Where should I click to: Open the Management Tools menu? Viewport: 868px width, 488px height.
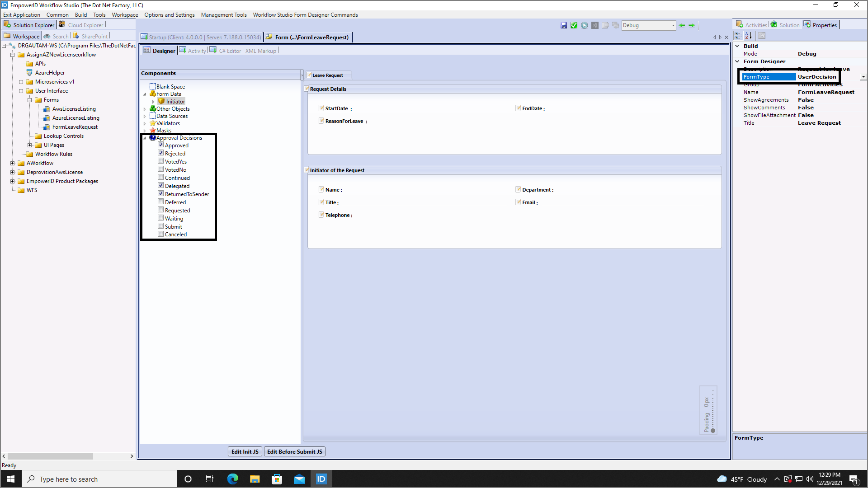point(224,14)
